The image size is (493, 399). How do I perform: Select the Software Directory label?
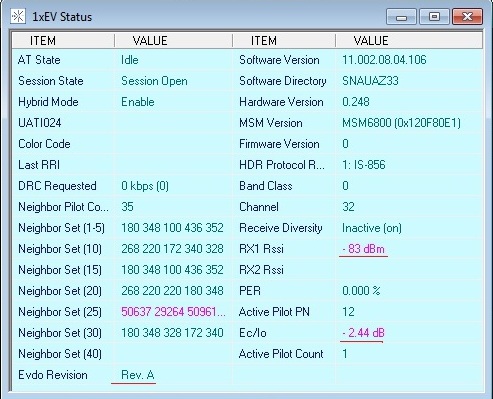click(x=283, y=81)
